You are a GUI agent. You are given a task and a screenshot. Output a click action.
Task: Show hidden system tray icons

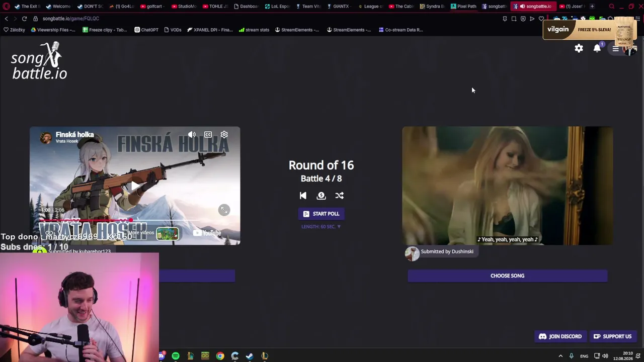pyautogui.click(x=560, y=356)
